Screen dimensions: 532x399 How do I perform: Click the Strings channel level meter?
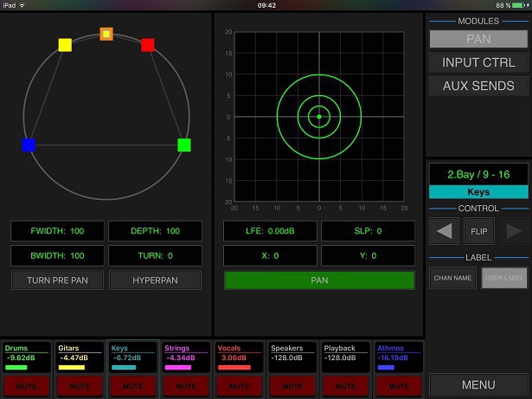click(x=177, y=367)
